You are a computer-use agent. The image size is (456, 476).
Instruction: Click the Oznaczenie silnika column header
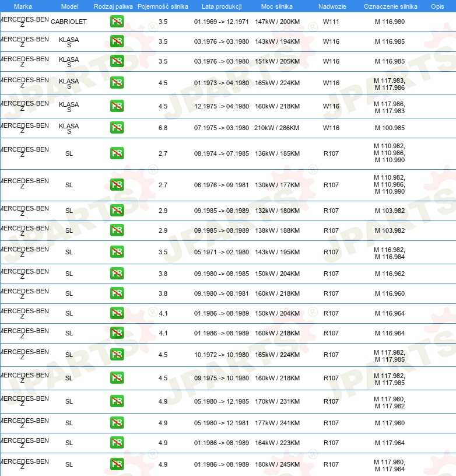(x=391, y=6)
